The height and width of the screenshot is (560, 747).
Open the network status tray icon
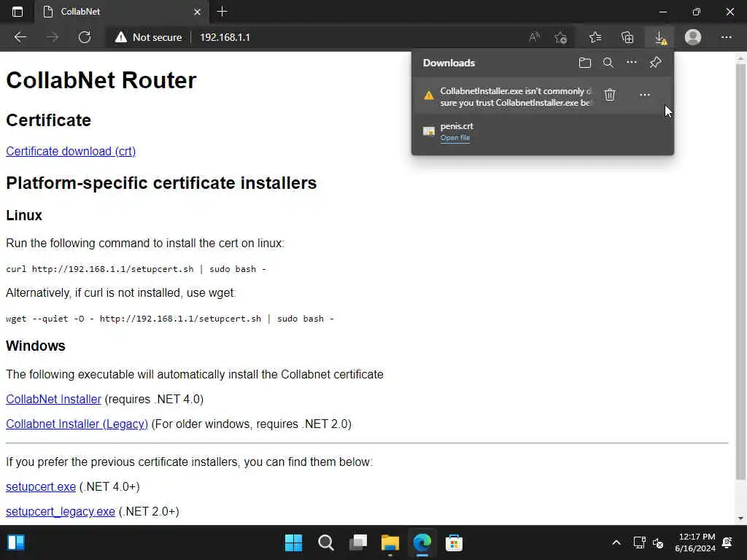639,542
